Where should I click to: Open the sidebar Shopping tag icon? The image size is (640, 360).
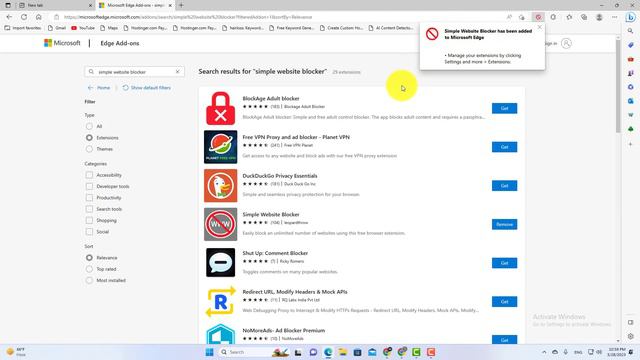pos(631,45)
